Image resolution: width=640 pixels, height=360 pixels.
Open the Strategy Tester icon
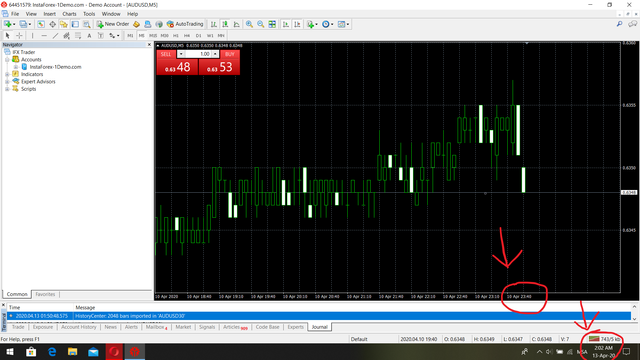(x=87, y=24)
